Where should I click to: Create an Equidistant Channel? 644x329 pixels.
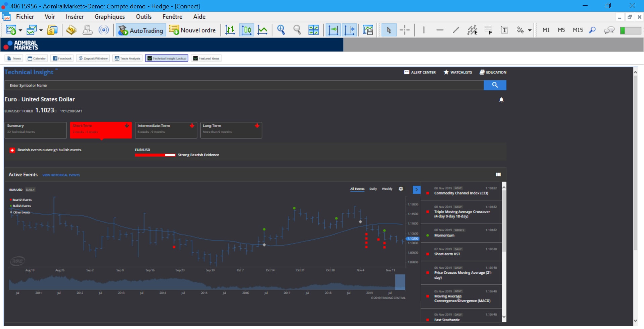472,30
